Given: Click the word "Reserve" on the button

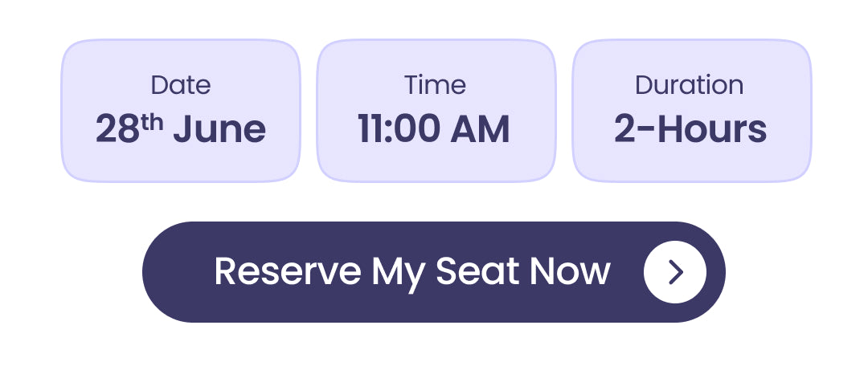Looking at the screenshot, I should point(287,272).
